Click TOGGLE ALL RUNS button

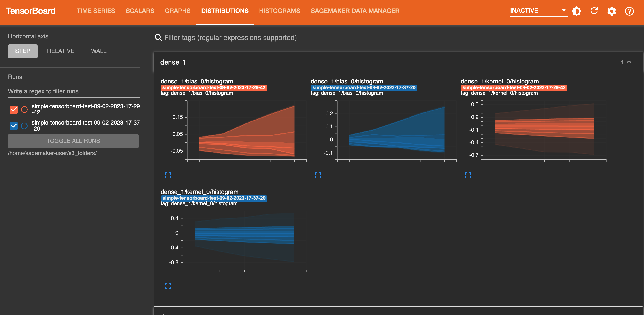click(x=73, y=141)
